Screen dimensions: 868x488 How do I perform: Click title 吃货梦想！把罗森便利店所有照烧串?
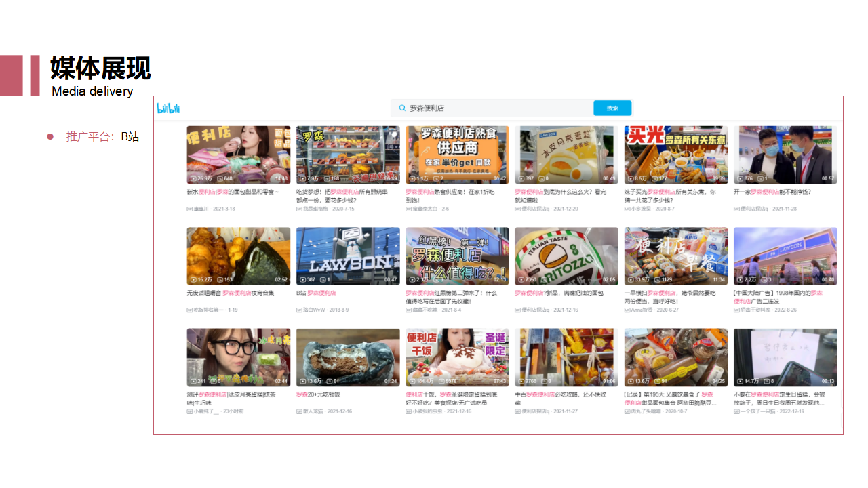click(x=342, y=196)
